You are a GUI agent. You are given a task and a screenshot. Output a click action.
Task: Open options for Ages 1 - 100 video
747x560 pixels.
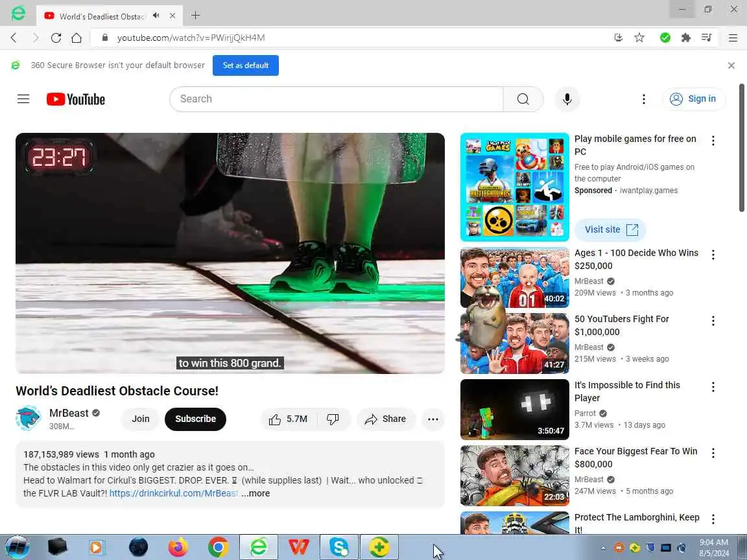point(713,255)
